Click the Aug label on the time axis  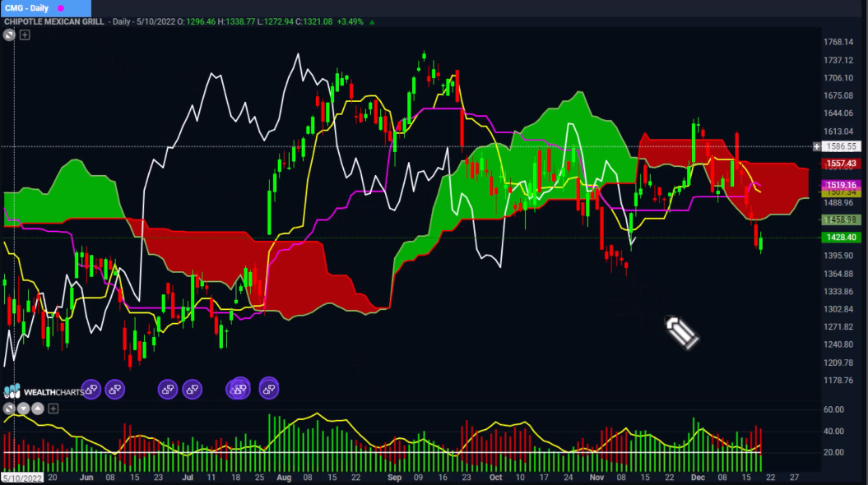tap(284, 478)
